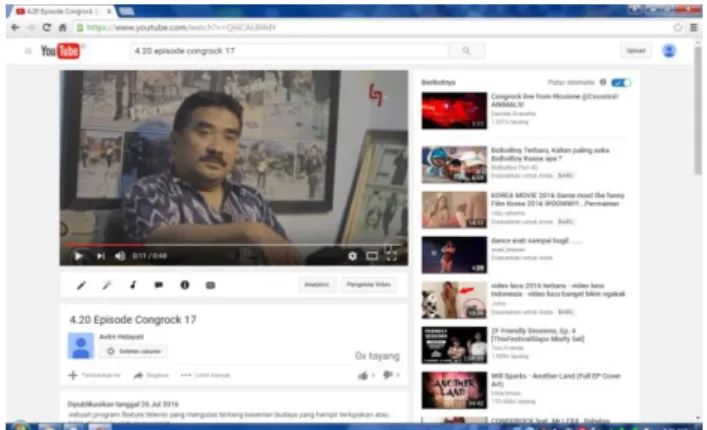This screenshot has width=707, height=430.
Task: Open the account avatar menu
Action: 669,50
